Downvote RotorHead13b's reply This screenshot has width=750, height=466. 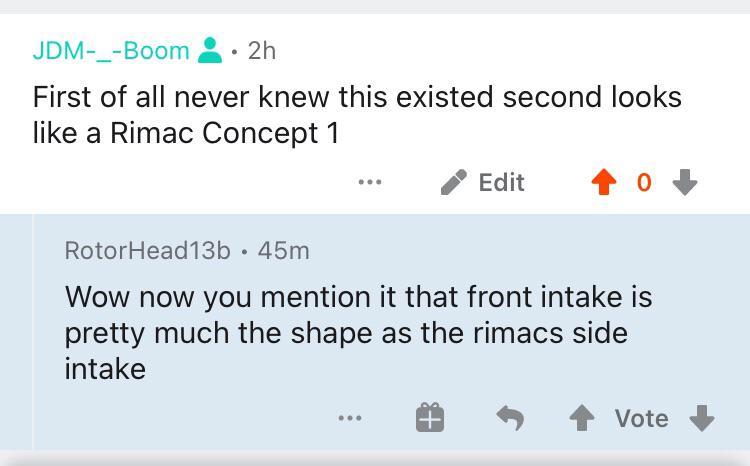pos(702,418)
